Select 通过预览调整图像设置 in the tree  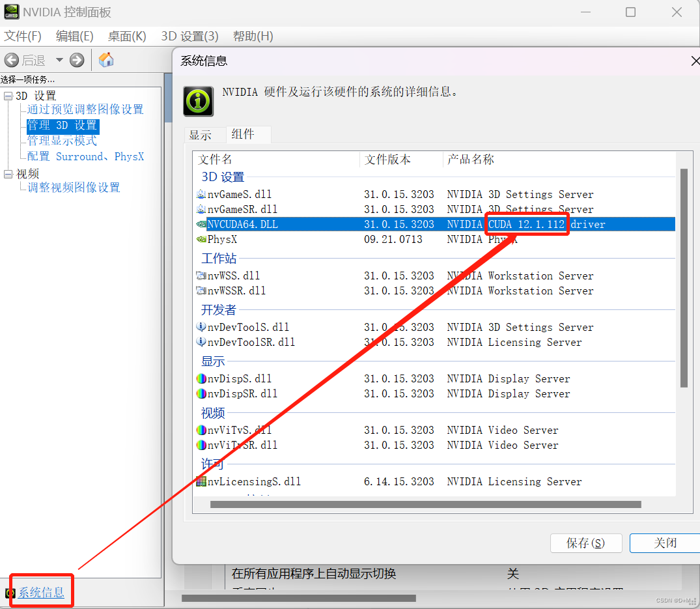pos(85,109)
